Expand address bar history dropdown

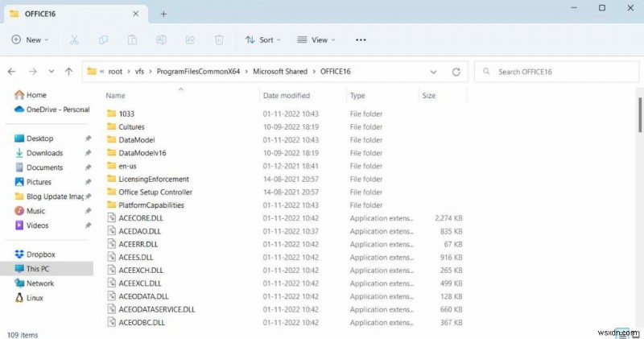click(x=433, y=72)
